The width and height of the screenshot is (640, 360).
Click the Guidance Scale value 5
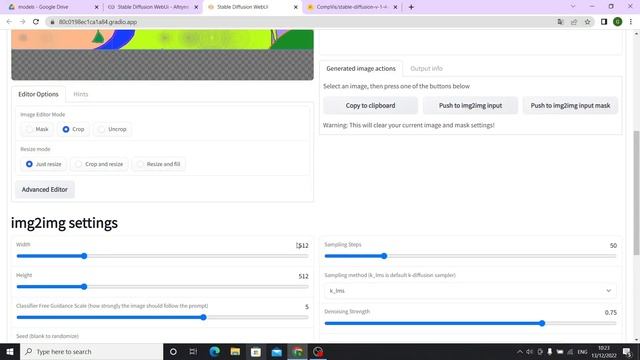point(307,307)
